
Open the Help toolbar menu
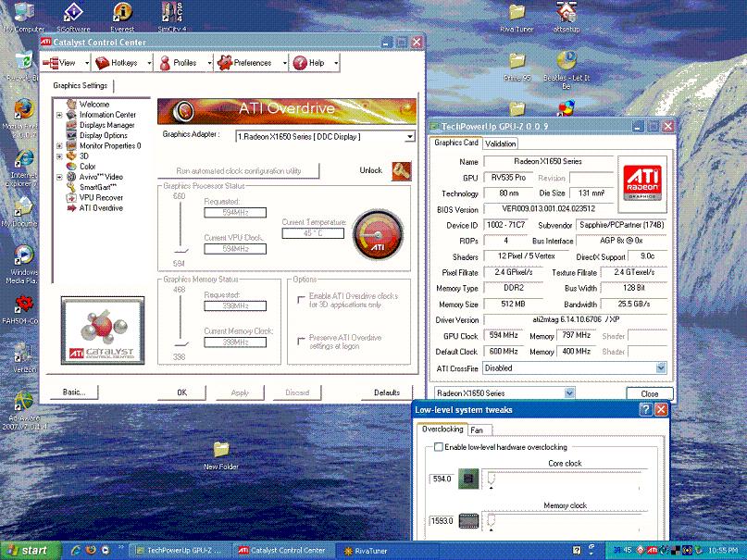point(309,63)
